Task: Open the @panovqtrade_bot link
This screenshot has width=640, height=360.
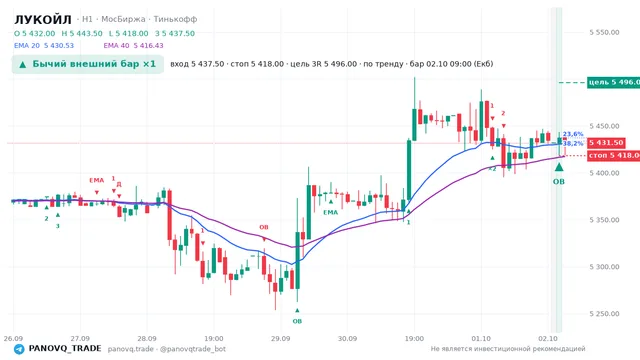Action: tap(193, 349)
